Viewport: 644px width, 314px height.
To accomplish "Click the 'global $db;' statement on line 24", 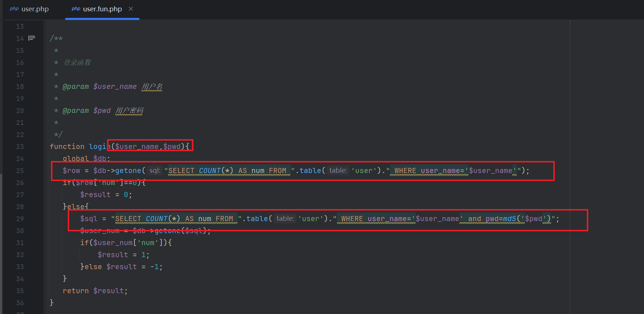I will (86, 158).
